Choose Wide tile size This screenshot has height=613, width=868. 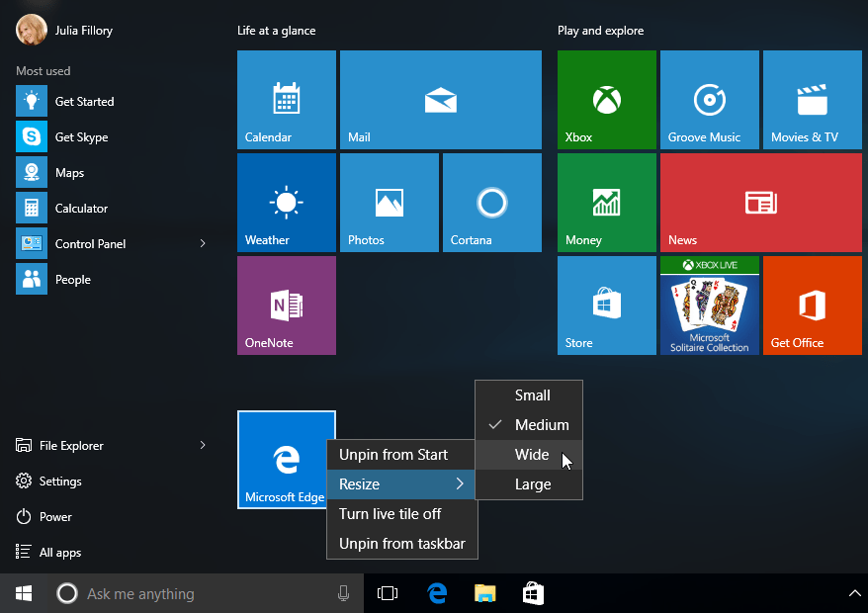(531, 455)
